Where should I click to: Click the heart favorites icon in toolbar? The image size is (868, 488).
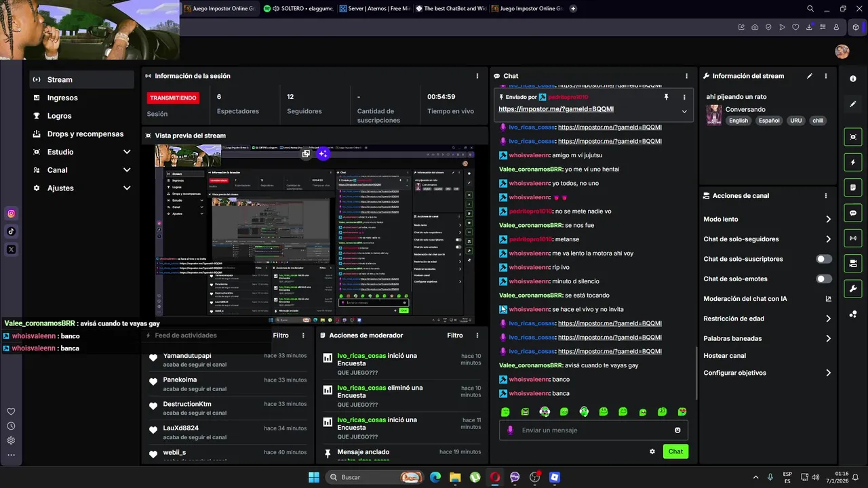795,27
